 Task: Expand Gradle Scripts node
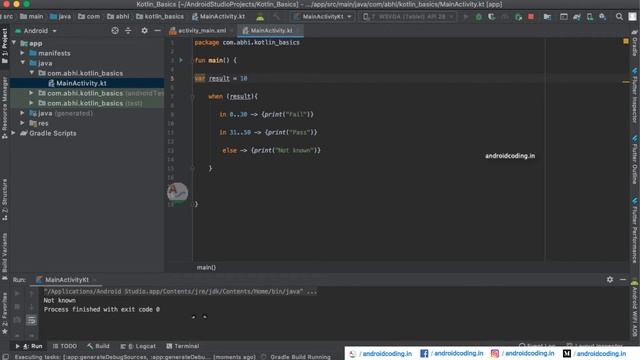(x=14, y=133)
